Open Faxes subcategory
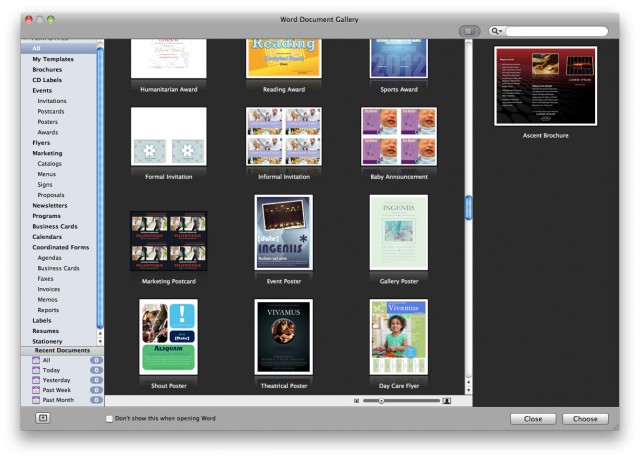Image resolution: width=640 pixels, height=459 pixels. click(x=45, y=279)
